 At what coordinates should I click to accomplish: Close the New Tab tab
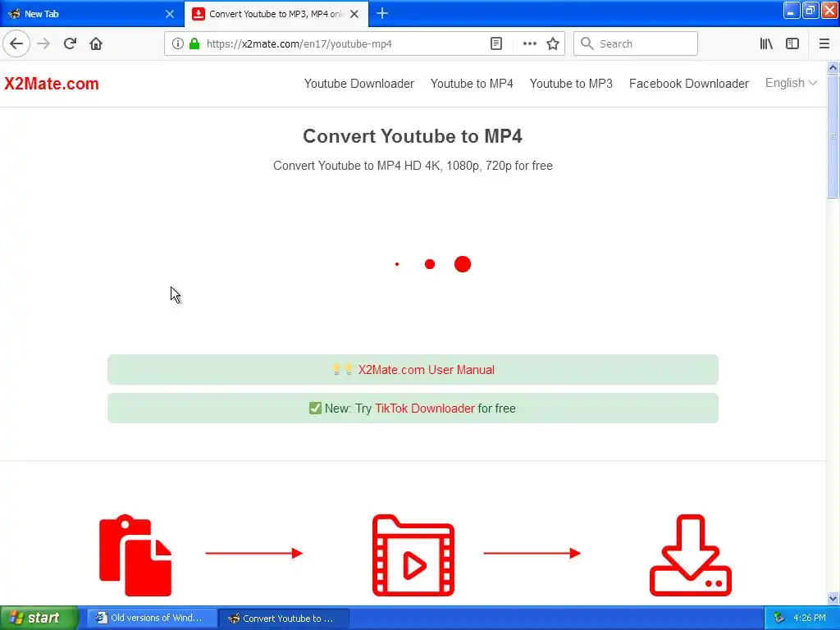coord(169,14)
